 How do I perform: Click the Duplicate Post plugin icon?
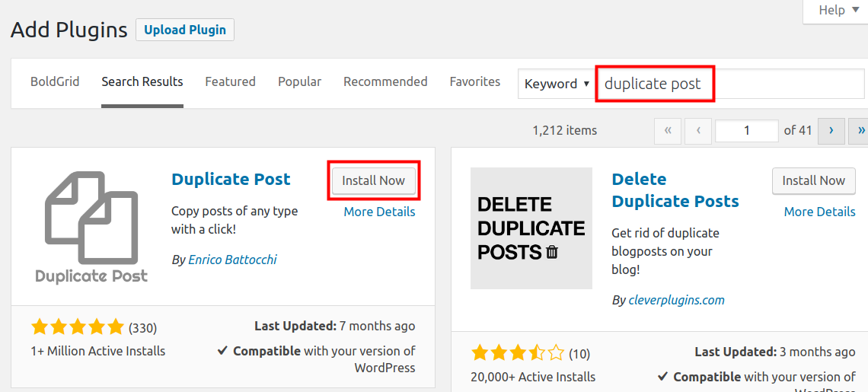(91, 227)
